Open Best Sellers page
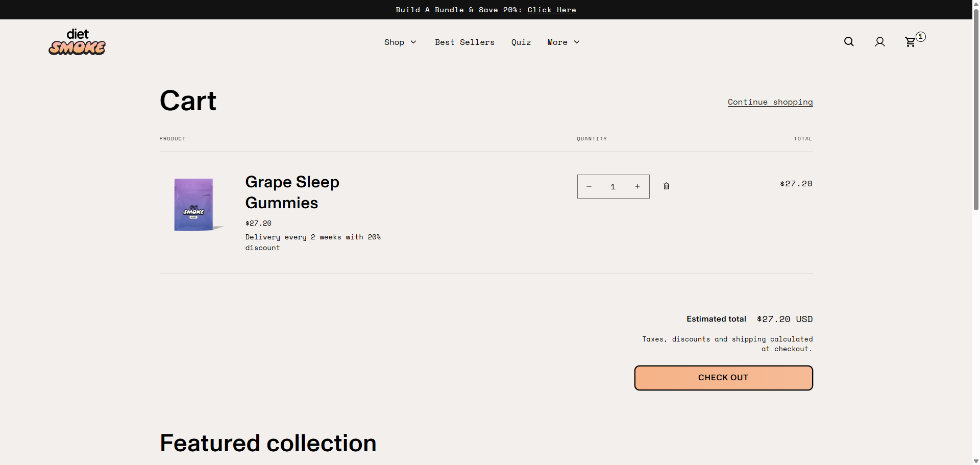 tap(464, 42)
